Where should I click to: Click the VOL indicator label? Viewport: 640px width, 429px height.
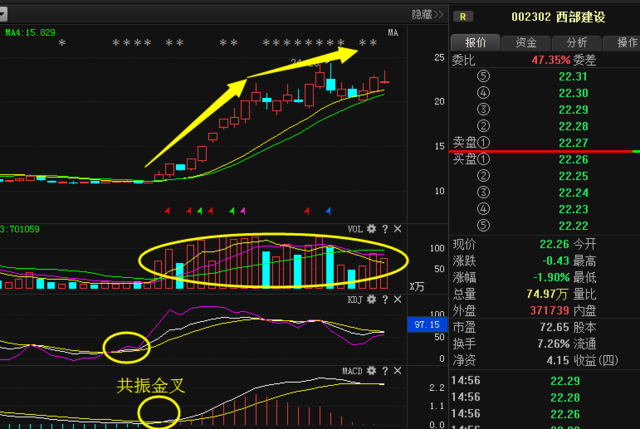click(x=355, y=229)
